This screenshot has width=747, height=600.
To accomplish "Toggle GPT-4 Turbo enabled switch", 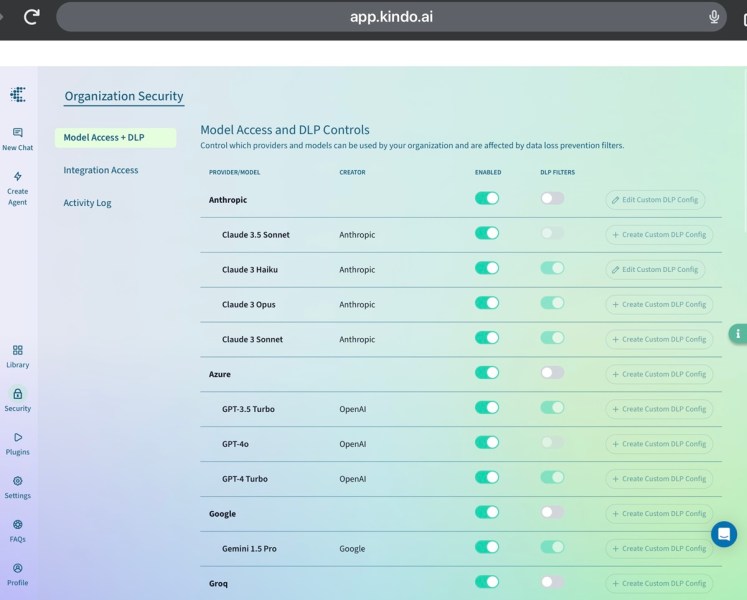I will coord(486,477).
